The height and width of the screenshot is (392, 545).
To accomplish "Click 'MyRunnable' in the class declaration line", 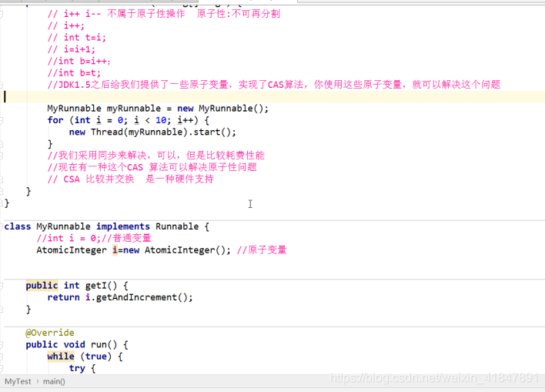I will coord(63,226).
